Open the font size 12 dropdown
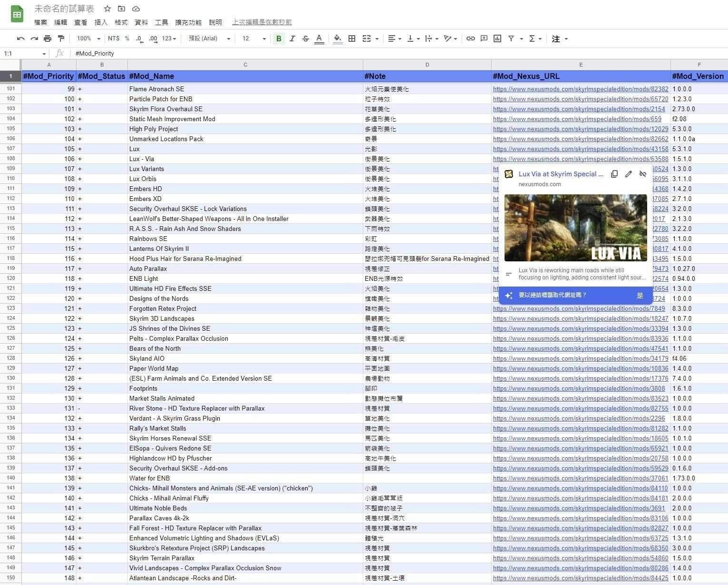The height and width of the screenshot is (585, 728). coord(254,38)
